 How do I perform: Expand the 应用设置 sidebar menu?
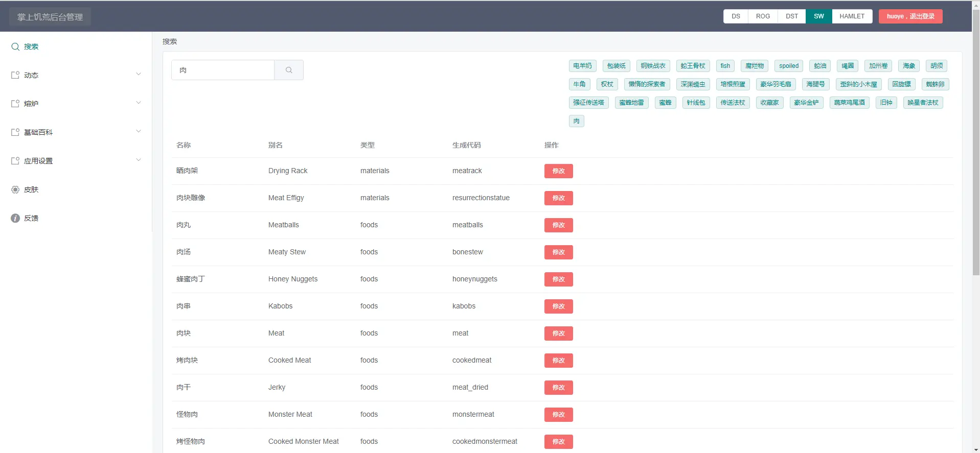click(x=76, y=161)
